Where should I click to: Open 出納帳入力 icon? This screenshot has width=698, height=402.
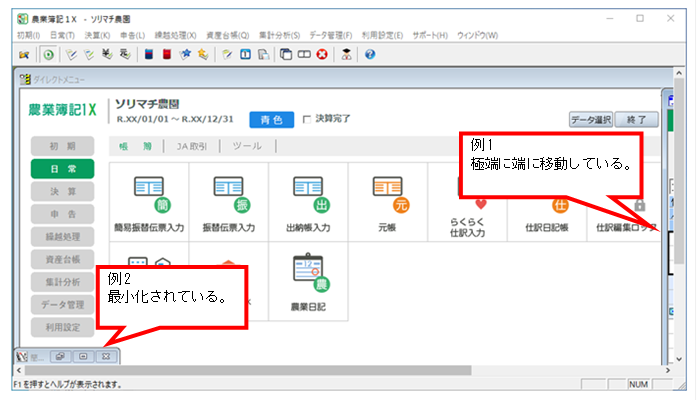tap(308, 203)
